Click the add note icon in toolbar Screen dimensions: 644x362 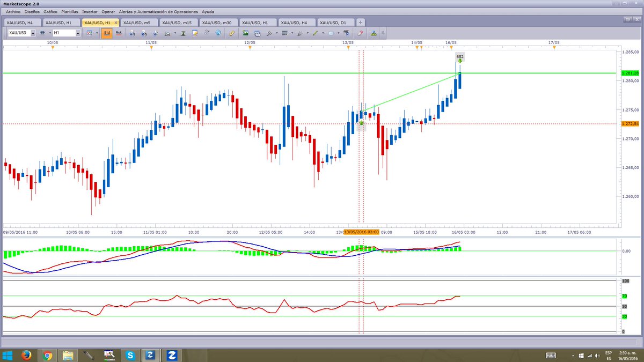coord(195,33)
